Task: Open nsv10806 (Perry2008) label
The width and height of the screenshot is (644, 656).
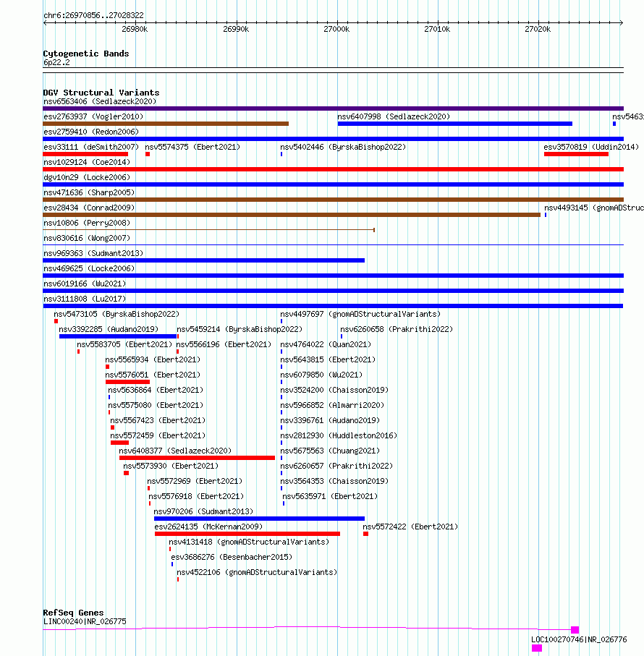Action: (x=87, y=223)
